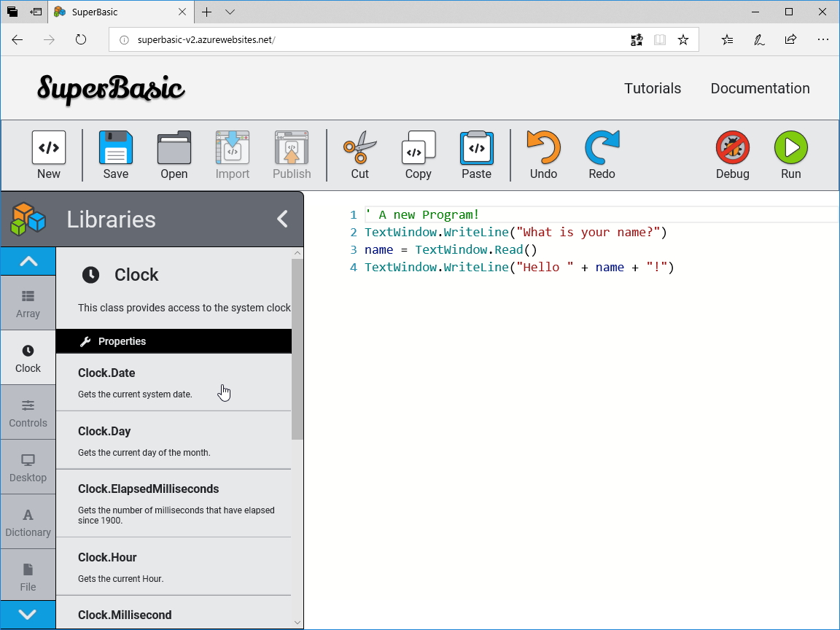The image size is (840, 630).
Task: Open the Documentation link
Action: pos(761,88)
